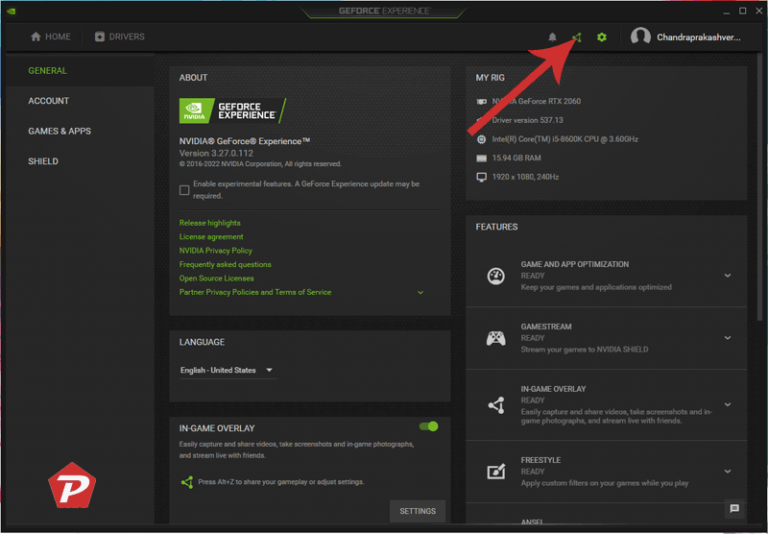Open the notifications bell icon
768x534 pixels.
click(x=552, y=37)
